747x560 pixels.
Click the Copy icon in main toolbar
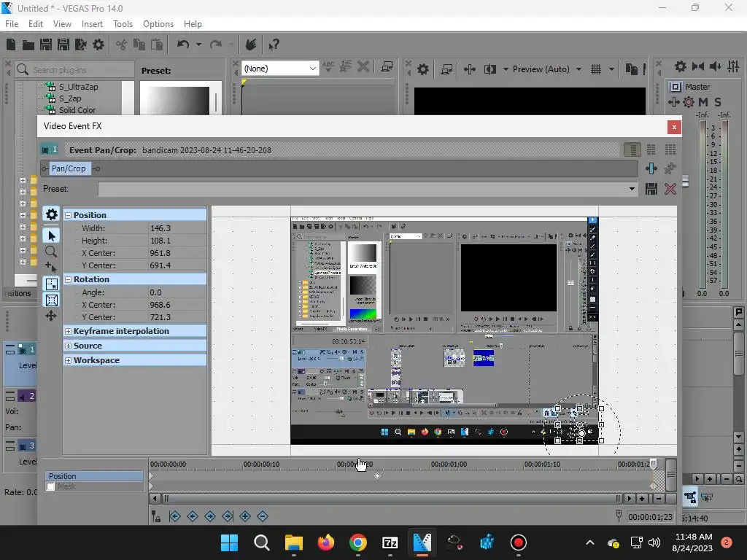pos(139,44)
